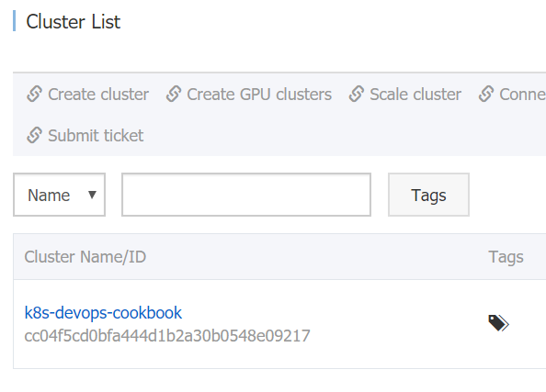Open the k8s-devops-cookbook cluster
This screenshot has height=392, width=546.
tap(103, 313)
